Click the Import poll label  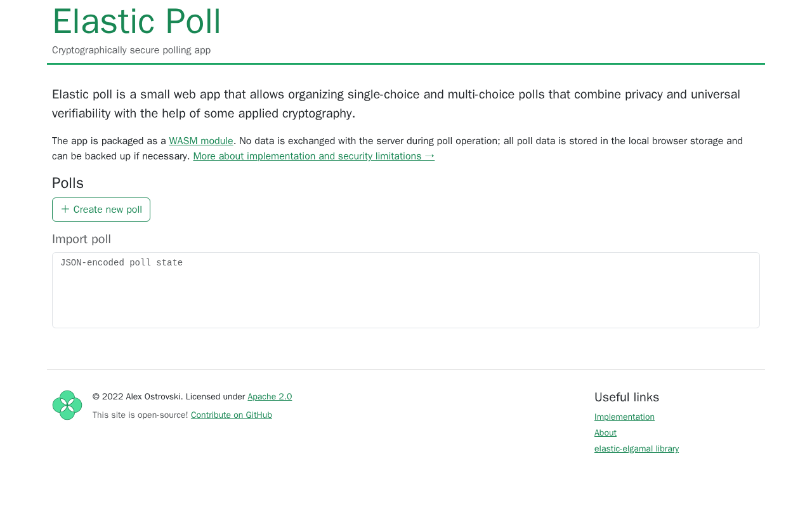pyautogui.click(x=81, y=239)
